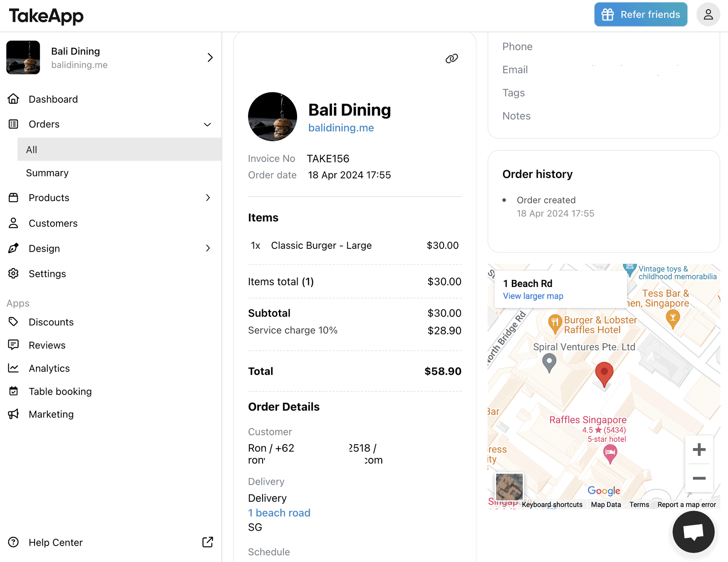The image size is (728, 562).
Task: Select All under Orders
Action: click(119, 149)
